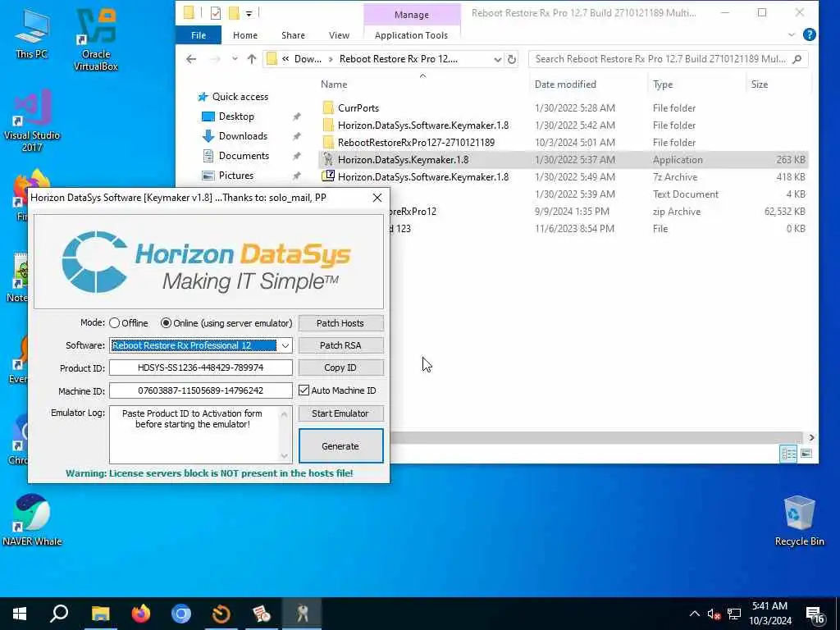The image size is (840, 630).
Task: Click the Manage contextual tab
Action: click(x=412, y=15)
